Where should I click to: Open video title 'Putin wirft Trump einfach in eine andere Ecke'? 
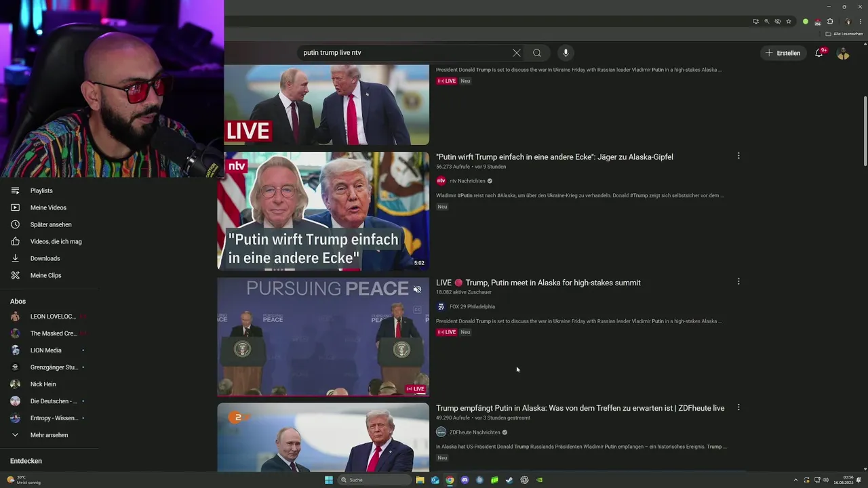[x=555, y=157]
